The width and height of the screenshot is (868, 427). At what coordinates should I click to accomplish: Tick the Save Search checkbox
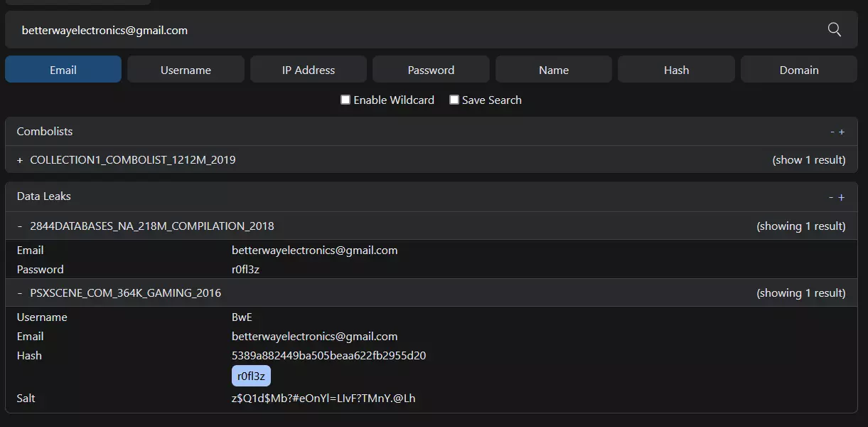pos(454,100)
